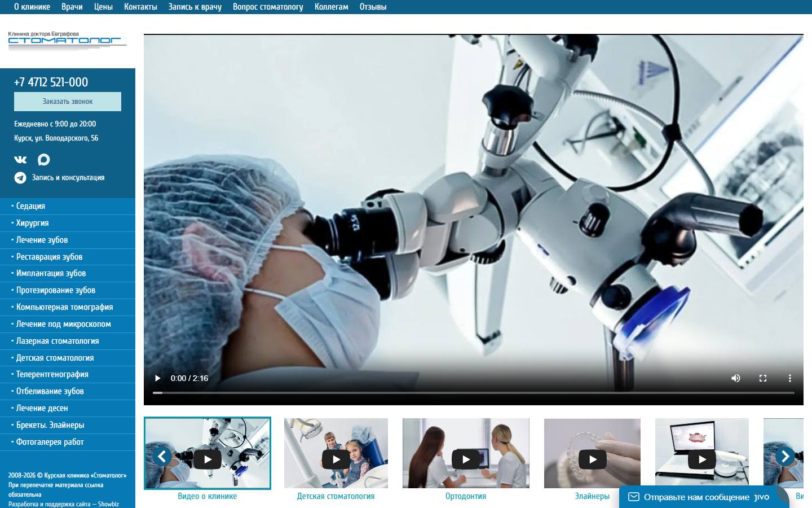This screenshot has height=508, width=812.
Task: Select 'Компьютерная томография' in sidebar
Action: [x=68, y=307]
